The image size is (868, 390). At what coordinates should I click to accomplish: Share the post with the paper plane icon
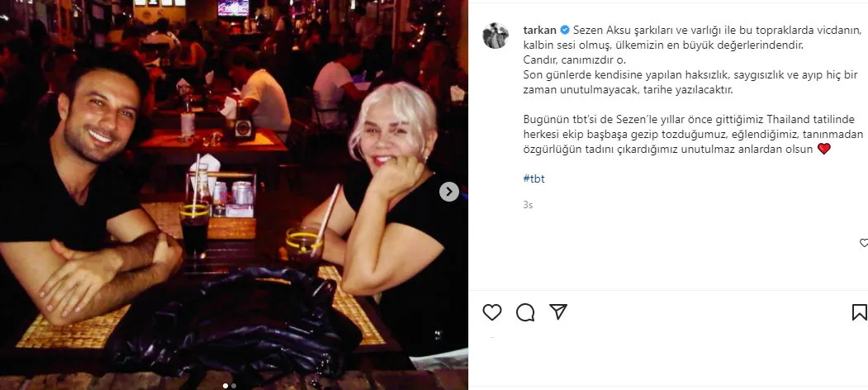point(558,312)
